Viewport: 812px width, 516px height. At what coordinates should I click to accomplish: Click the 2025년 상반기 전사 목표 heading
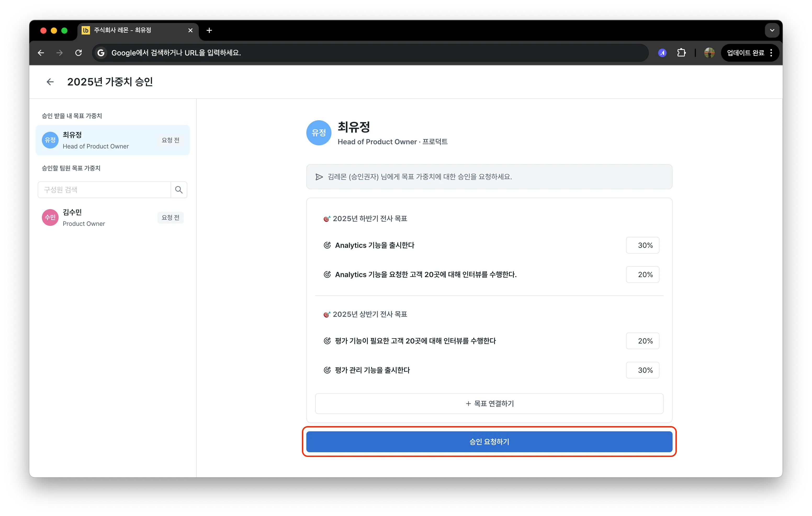370,314
